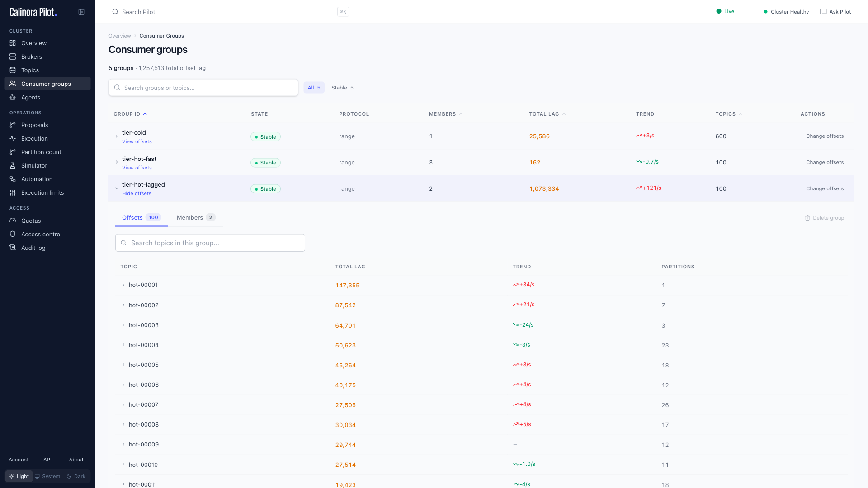Expand topic hot-00004
This screenshot has height=488, width=868.
pyautogui.click(x=123, y=345)
